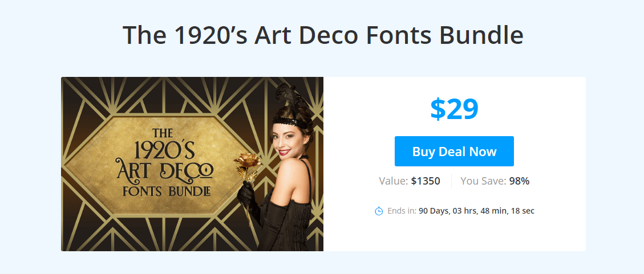
Task: Click the "Value:" label
Action: 394,181
